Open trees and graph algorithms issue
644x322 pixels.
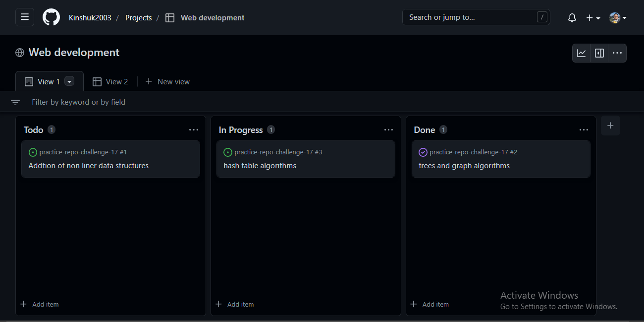coord(464,166)
